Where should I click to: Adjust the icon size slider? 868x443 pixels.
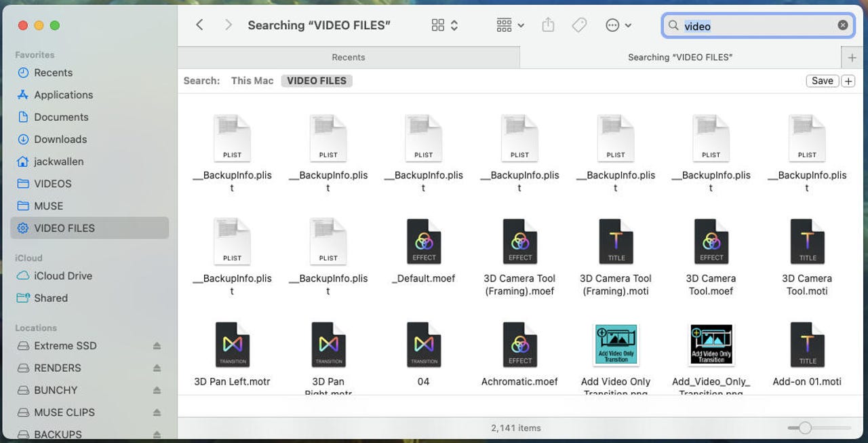tap(805, 428)
